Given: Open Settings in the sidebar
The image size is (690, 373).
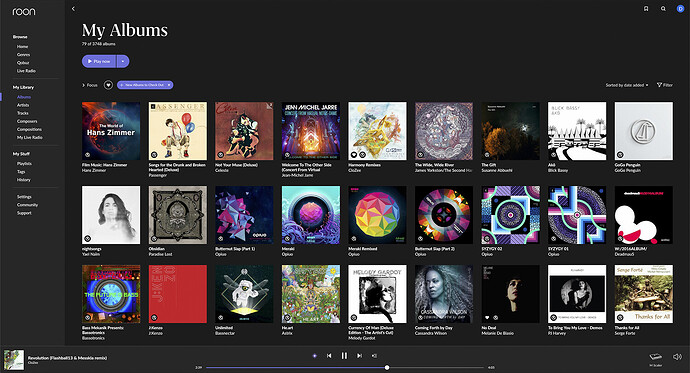Looking at the screenshot, I should click(24, 197).
